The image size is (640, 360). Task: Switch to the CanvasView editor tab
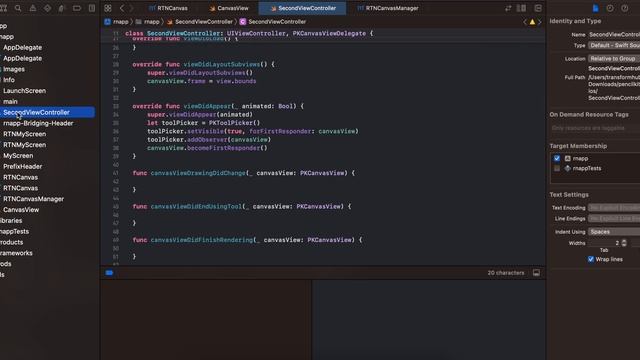pos(229,8)
